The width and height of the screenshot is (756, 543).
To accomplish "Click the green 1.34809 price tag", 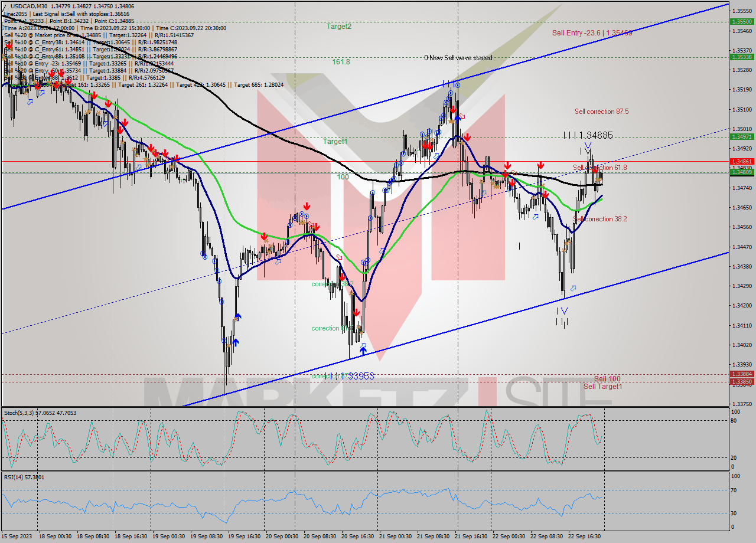I will click(x=741, y=172).
